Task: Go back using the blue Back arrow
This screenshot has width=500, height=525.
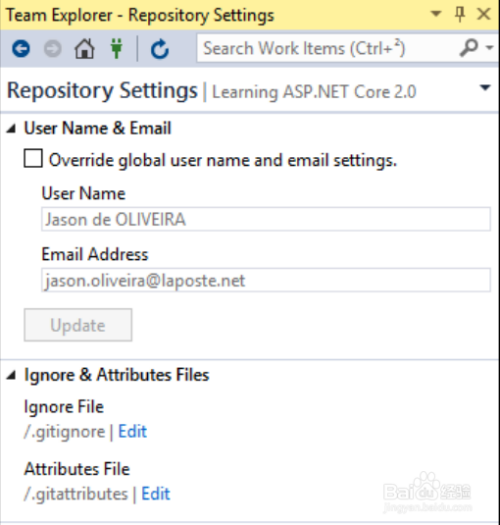Action: coord(21,49)
